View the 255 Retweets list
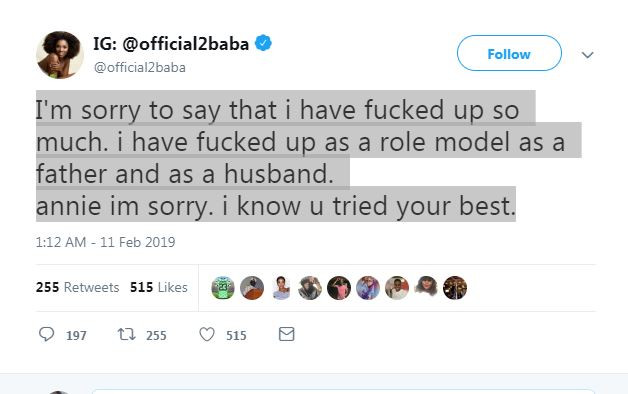628x394 pixels. 77,287
